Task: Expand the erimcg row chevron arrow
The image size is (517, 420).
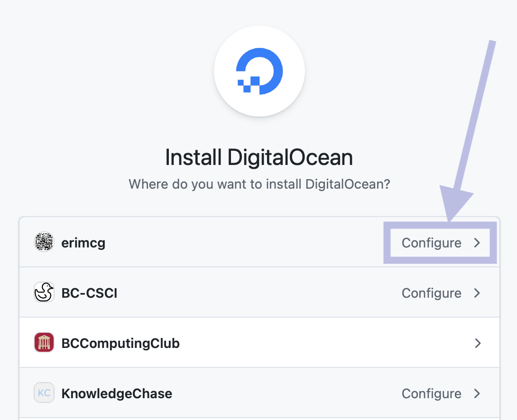Action: pos(477,243)
